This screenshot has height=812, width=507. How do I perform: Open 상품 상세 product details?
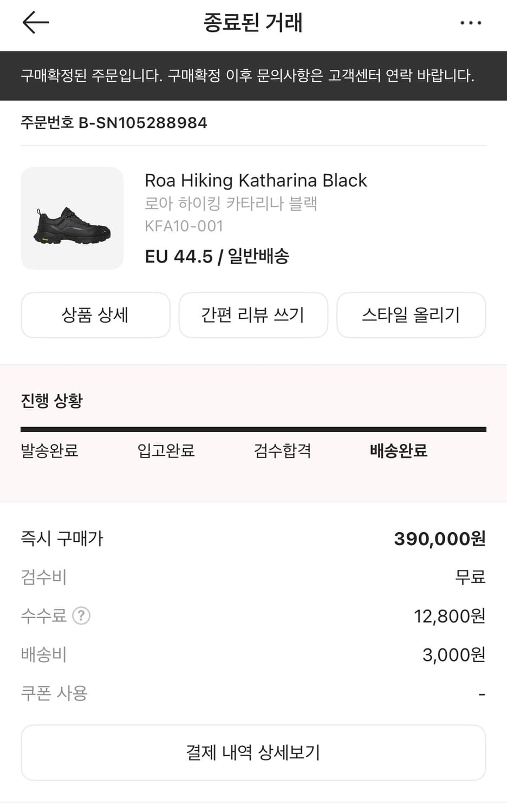pos(95,315)
